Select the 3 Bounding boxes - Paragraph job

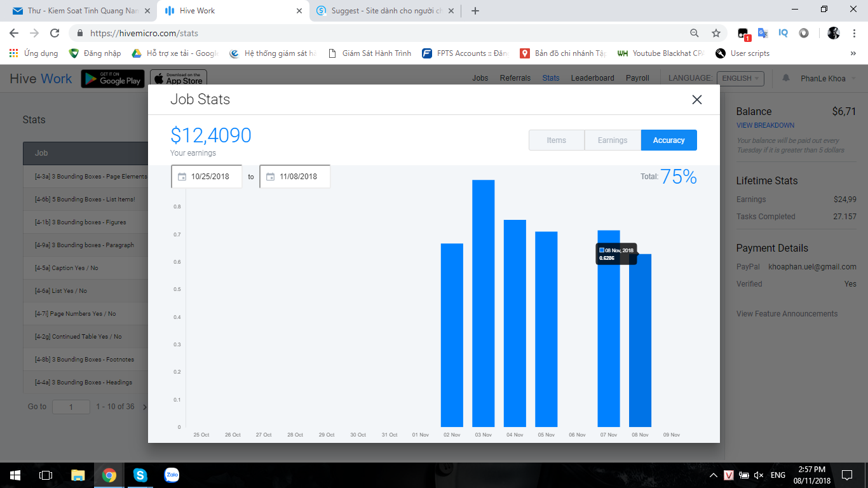85,245
